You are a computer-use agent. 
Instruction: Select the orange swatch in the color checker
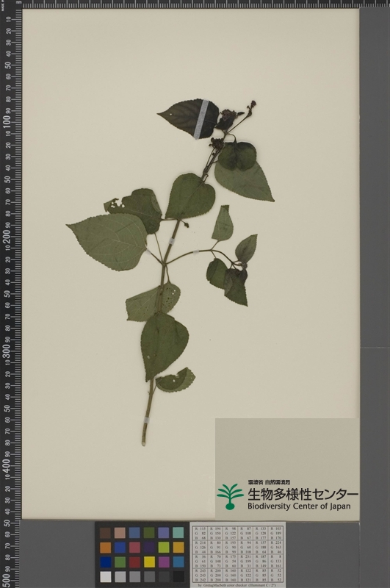[105, 548]
